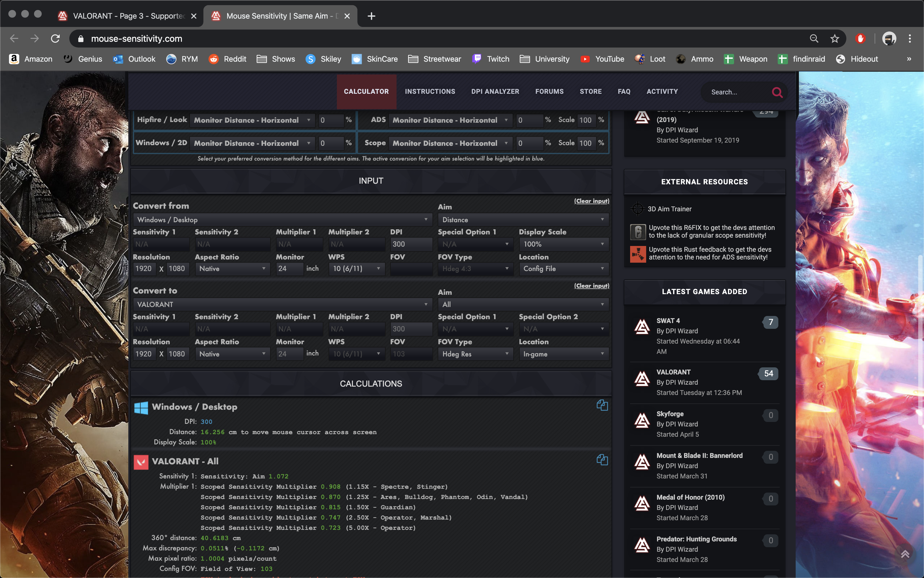Open the 3D Aim Trainer link
924x578 pixels.
pos(669,209)
